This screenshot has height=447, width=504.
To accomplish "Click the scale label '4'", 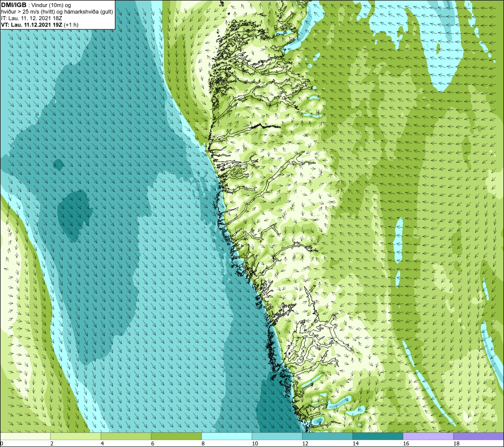I will click(102, 444).
